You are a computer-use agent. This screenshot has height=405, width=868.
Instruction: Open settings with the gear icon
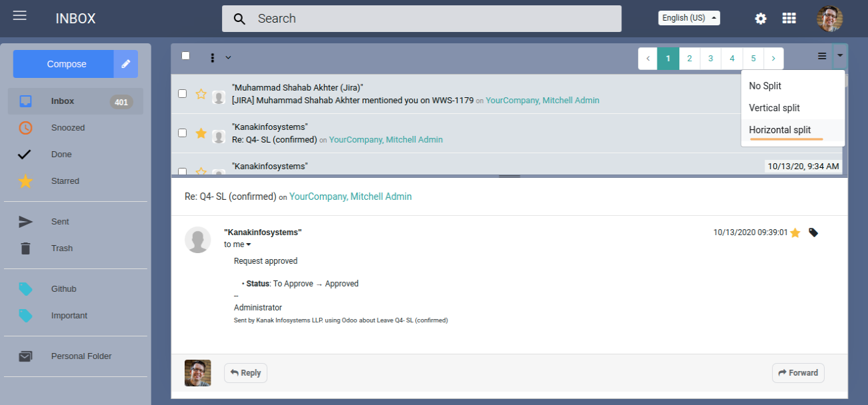click(x=761, y=19)
